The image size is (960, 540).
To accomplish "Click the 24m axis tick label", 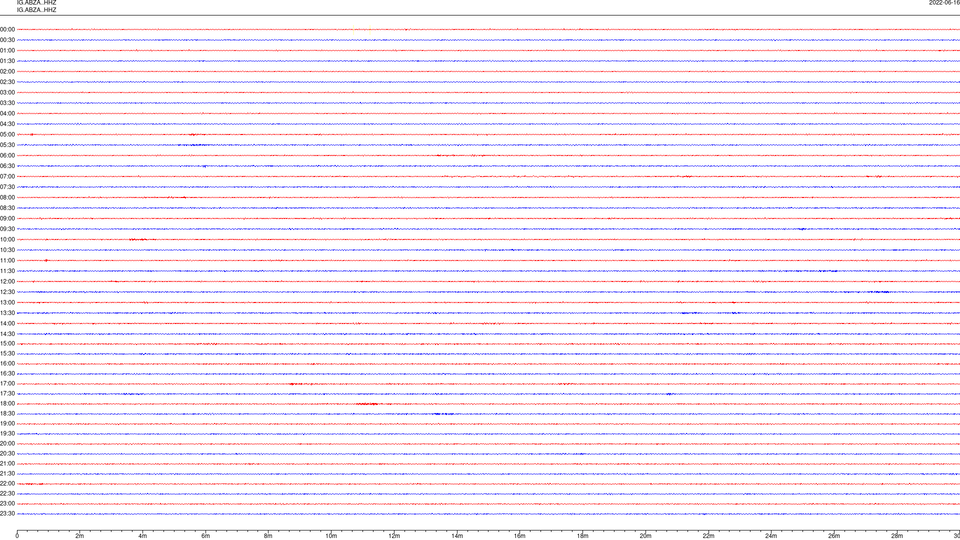I will [x=771, y=536].
